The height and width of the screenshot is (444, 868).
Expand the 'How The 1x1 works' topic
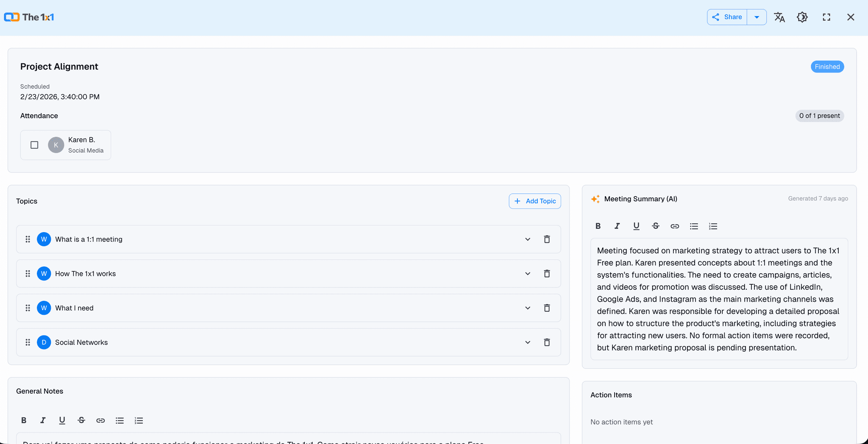pyautogui.click(x=528, y=273)
